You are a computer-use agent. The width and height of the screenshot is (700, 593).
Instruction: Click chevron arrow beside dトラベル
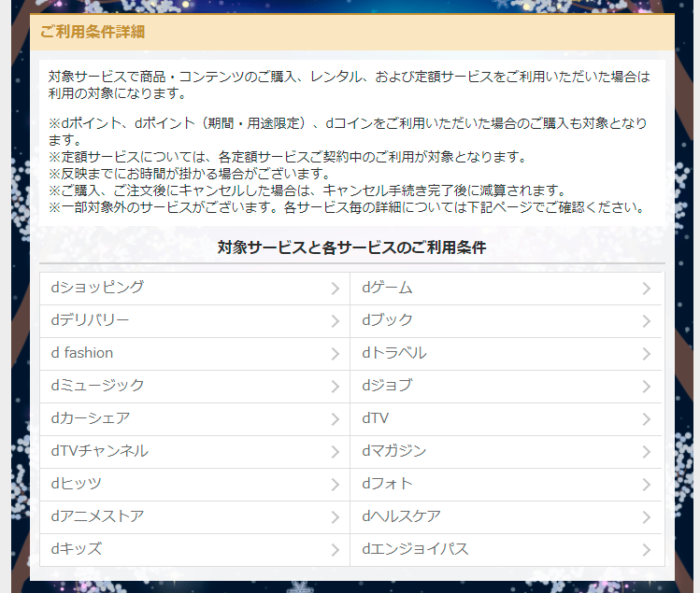pyautogui.click(x=647, y=354)
